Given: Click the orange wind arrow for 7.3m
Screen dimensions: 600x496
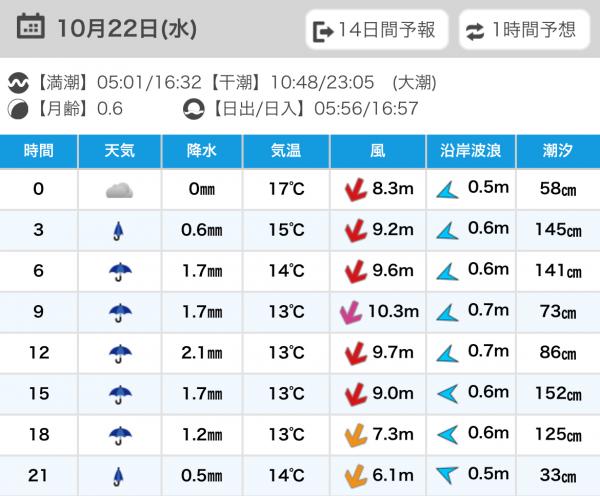Looking at the screenshot, I should (x=352, y=434).
